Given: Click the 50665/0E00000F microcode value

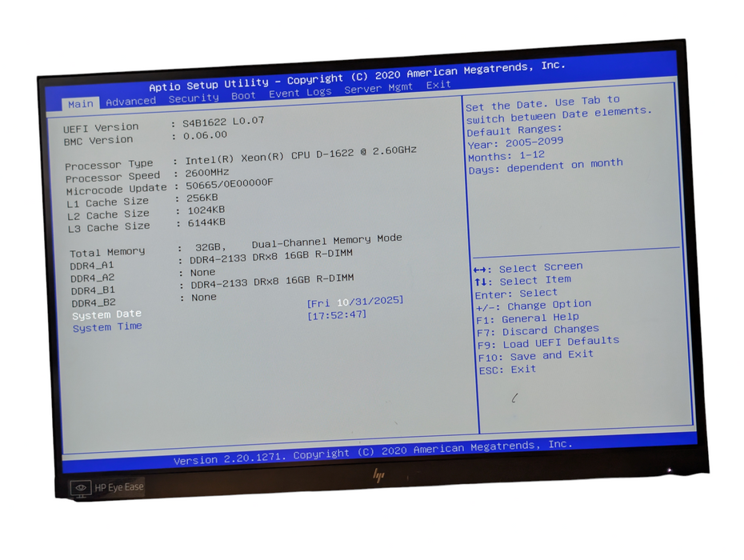Looking at the screenshot, I should 229,184.
